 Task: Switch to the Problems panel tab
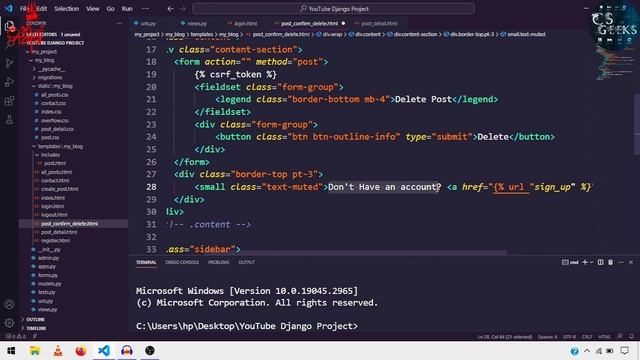(219, 262)
